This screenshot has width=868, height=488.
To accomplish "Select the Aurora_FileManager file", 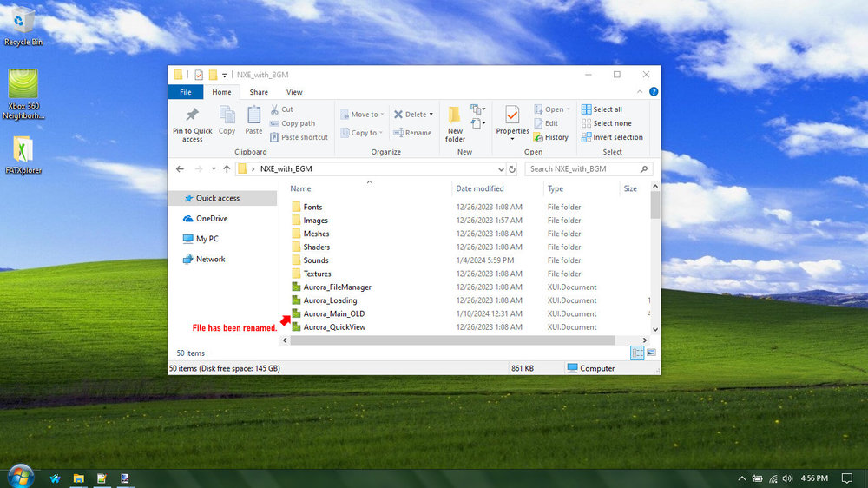I will (337, 287).
